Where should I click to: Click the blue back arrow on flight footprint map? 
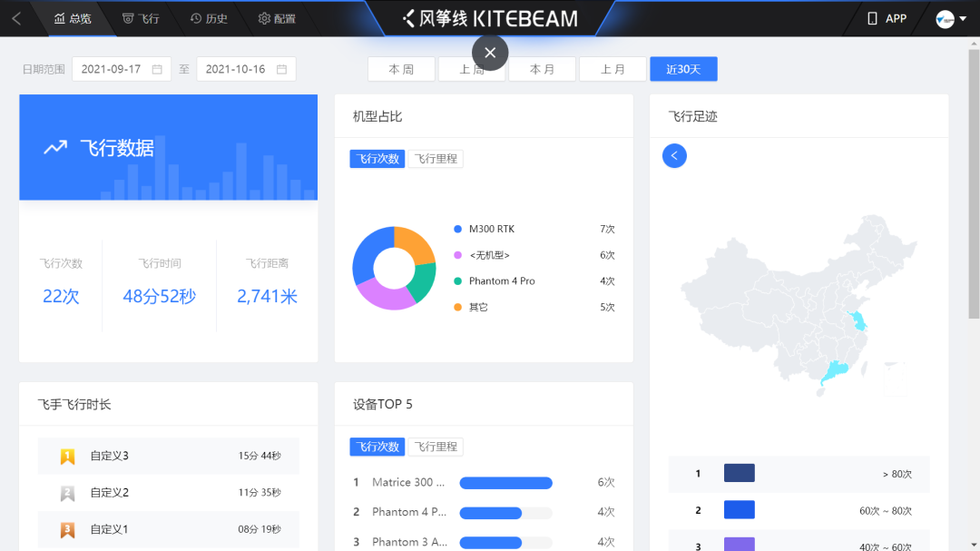[674, 156]
